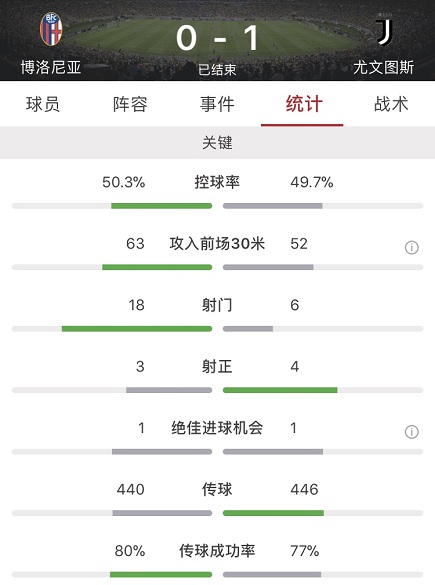This screenshot has height=585, width=435.
Task: Tap the Juventus club logo
Action: click(x=384, y=31)
